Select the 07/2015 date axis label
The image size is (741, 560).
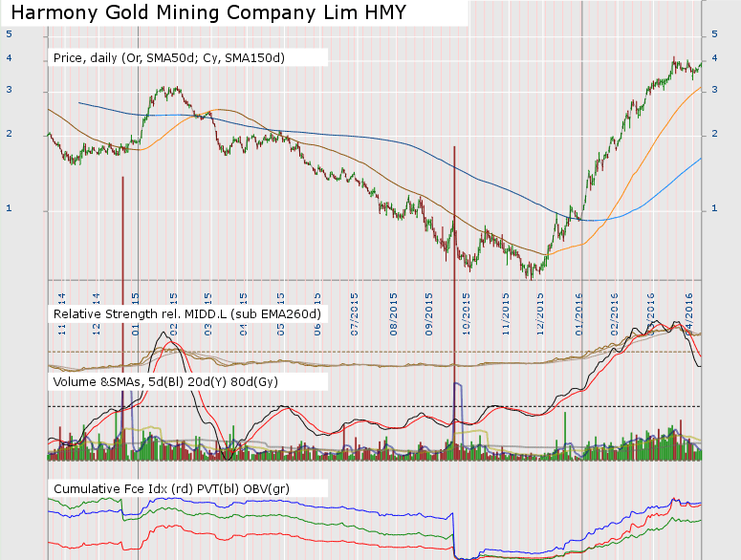355,314
